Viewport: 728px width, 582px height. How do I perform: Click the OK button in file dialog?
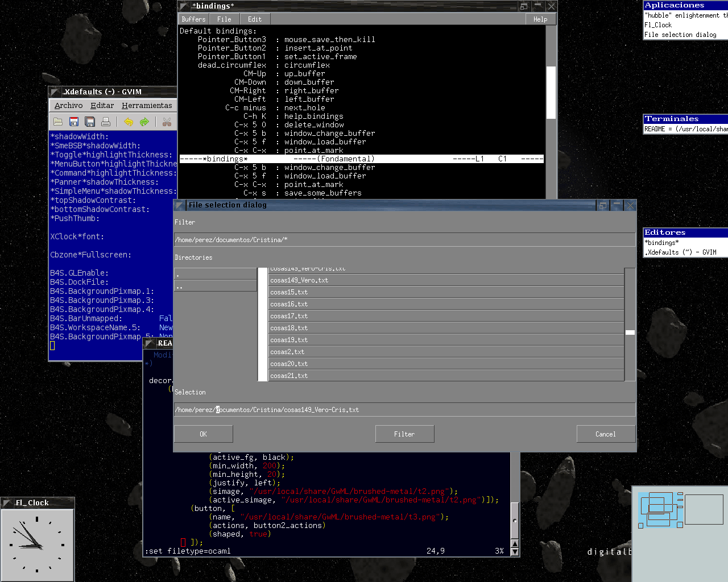coord(203,434)
